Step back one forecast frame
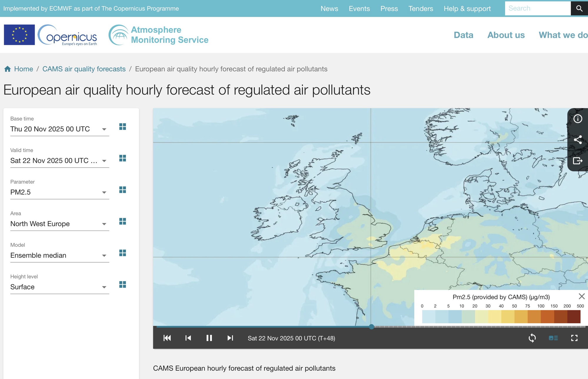This screenshot has width=588, height=379. pos(188,338)
